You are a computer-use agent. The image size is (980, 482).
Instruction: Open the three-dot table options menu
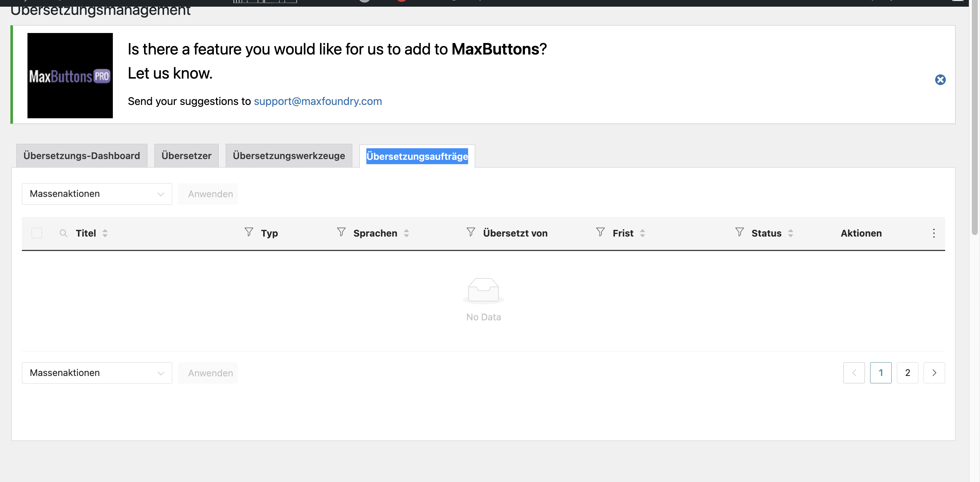pos(934,233)
